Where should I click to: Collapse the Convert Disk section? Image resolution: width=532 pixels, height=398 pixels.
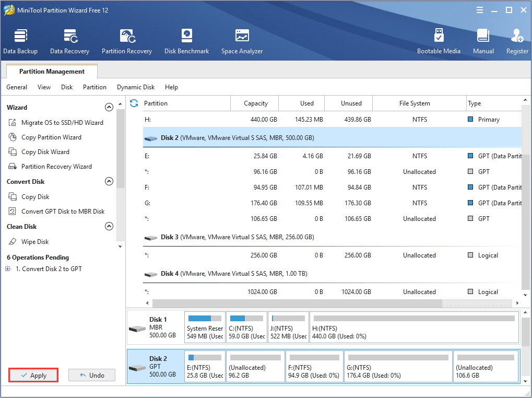point(109,181)
